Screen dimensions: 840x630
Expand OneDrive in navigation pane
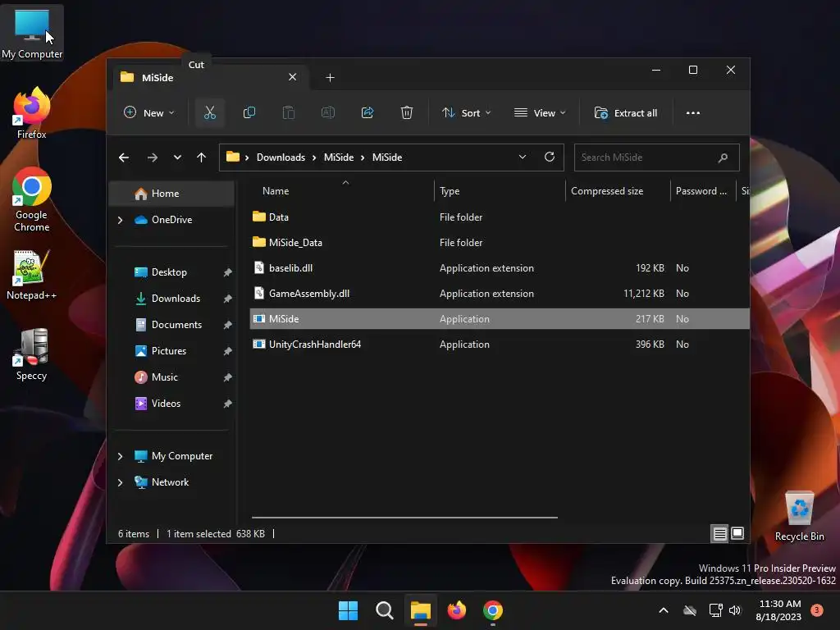pyautogui.click(x=120, y=220)
